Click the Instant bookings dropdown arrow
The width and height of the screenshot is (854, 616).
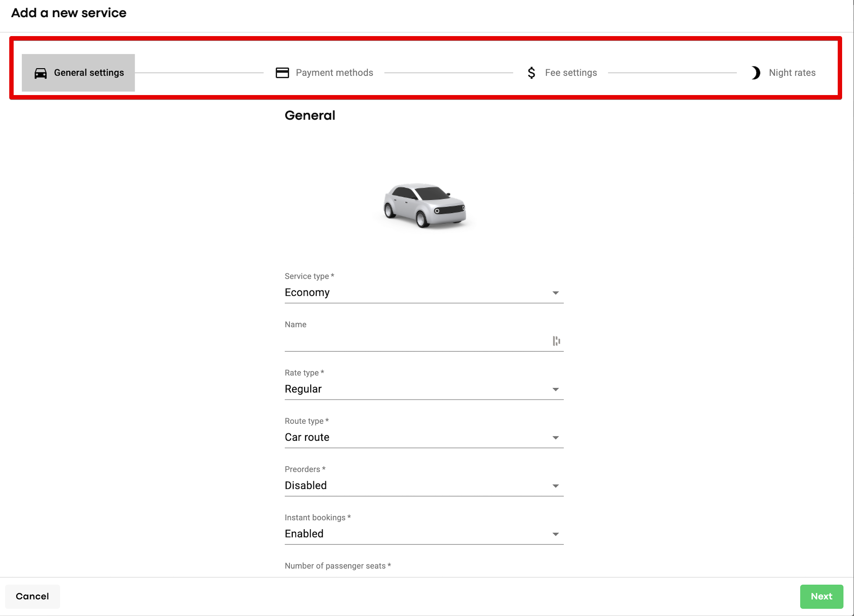pyautogui.click(x=556, y=534)
